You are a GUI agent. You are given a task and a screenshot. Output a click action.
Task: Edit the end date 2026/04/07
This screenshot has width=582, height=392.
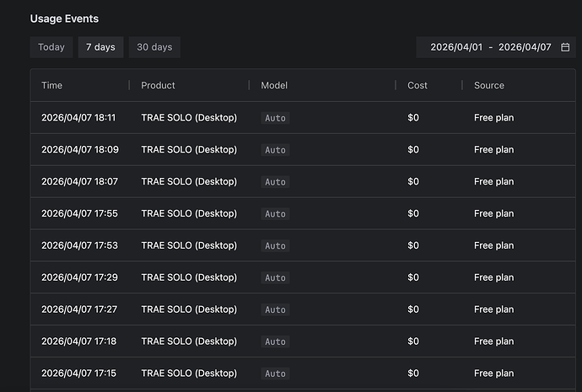(525, 47)
